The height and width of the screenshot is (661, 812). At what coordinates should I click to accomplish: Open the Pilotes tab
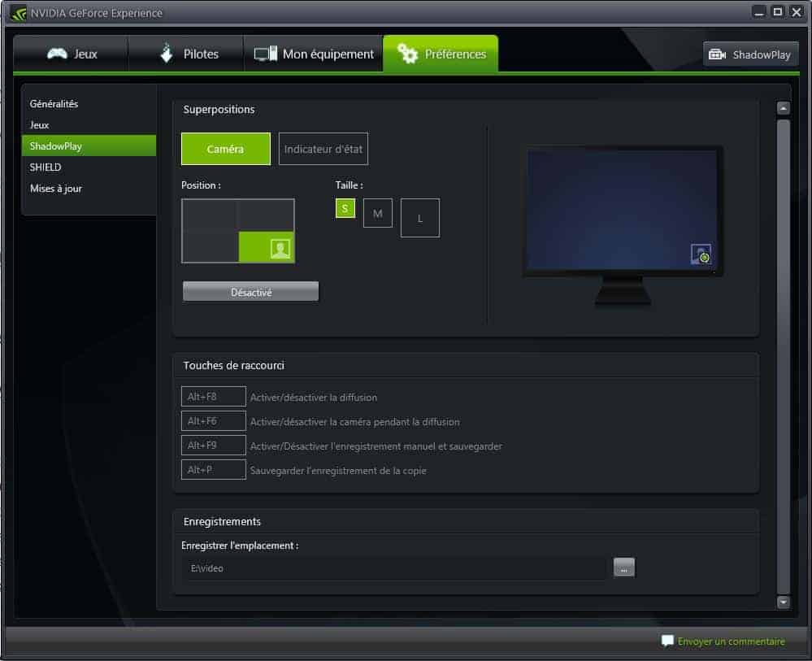tap(186, 54)
